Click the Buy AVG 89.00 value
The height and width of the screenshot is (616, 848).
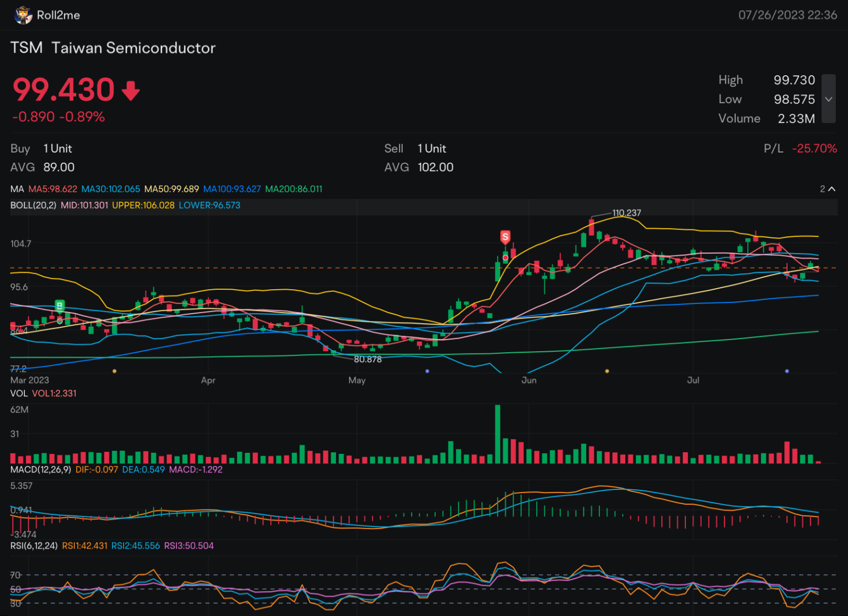tap(59, 167)
